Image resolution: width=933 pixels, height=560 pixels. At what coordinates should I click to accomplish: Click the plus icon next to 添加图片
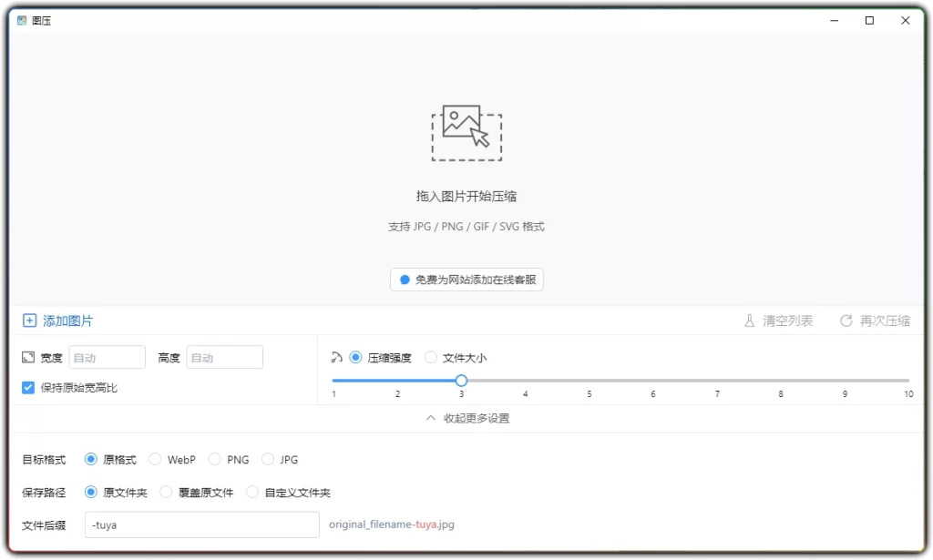point(28,321)
